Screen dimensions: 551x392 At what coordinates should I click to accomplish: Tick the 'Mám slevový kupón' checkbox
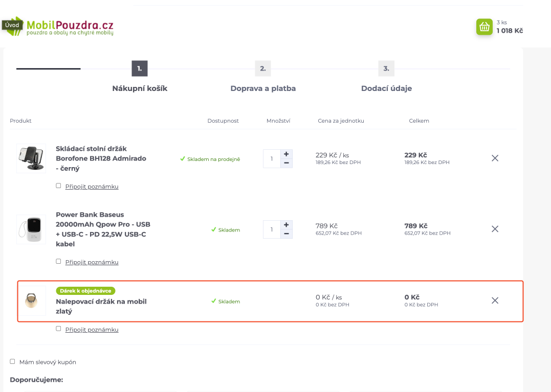(x=12, y=361)
